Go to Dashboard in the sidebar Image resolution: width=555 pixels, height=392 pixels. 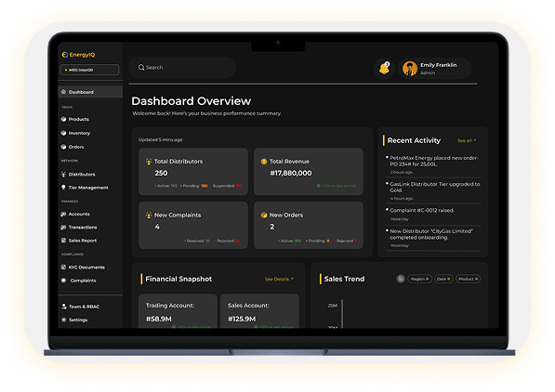(90, 92)
